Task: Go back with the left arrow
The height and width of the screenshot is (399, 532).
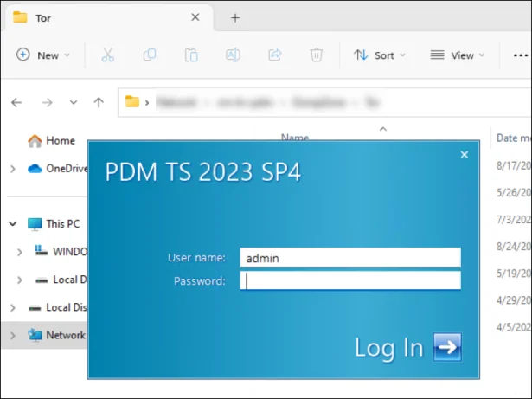Action: 16,102
